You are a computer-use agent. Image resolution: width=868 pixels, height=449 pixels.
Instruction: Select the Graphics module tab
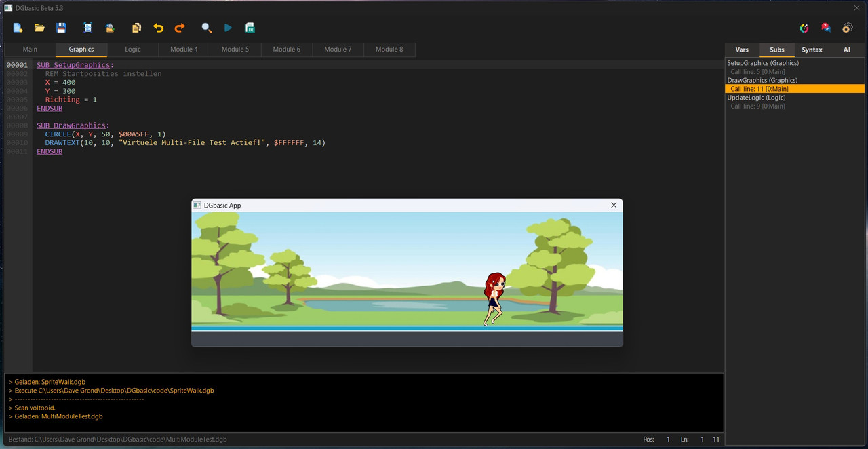tap(81, 50)
